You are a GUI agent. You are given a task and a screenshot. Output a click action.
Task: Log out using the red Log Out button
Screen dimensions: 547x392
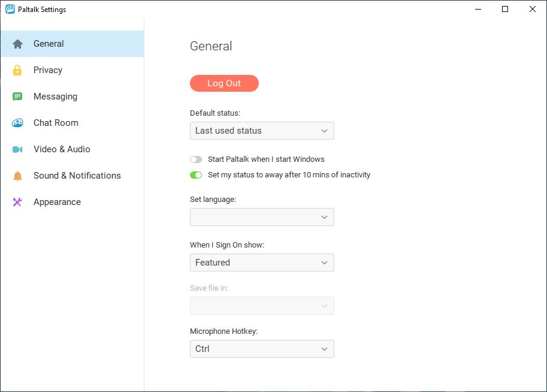[224, 83]
